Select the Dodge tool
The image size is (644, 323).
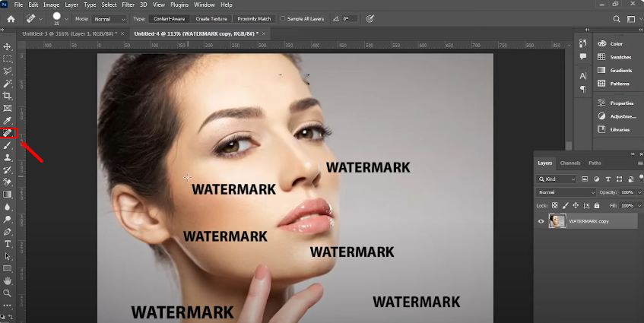point(8,219)
